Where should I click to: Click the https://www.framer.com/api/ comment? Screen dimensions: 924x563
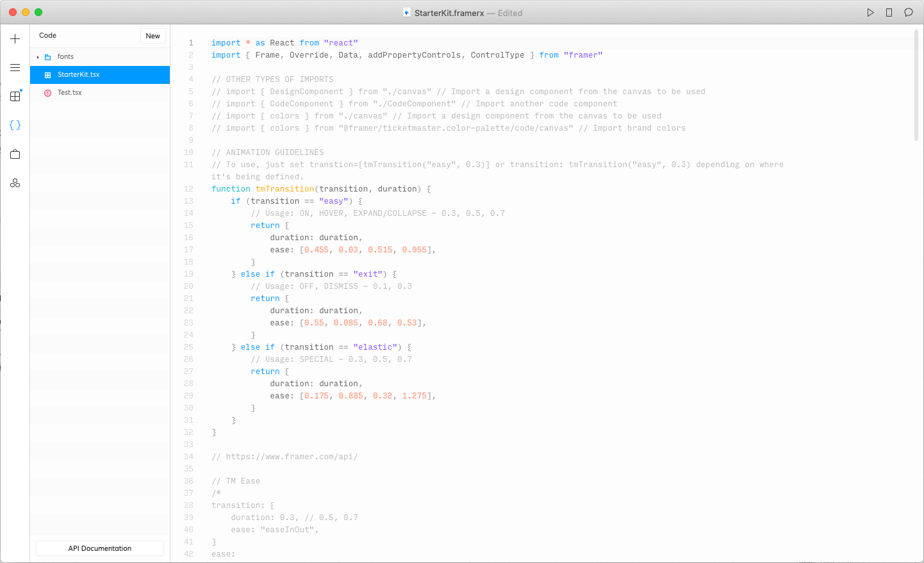click(x=285, y=457)
